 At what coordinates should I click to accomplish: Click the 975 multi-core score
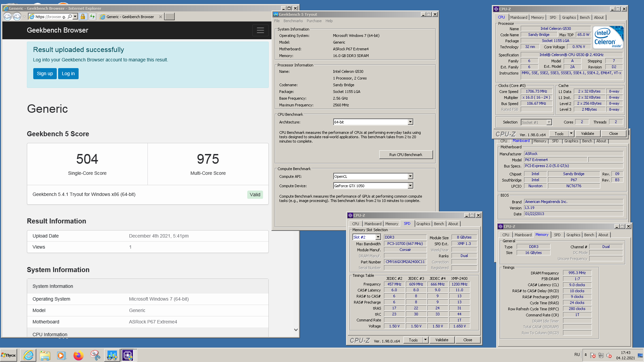(208, 159)
